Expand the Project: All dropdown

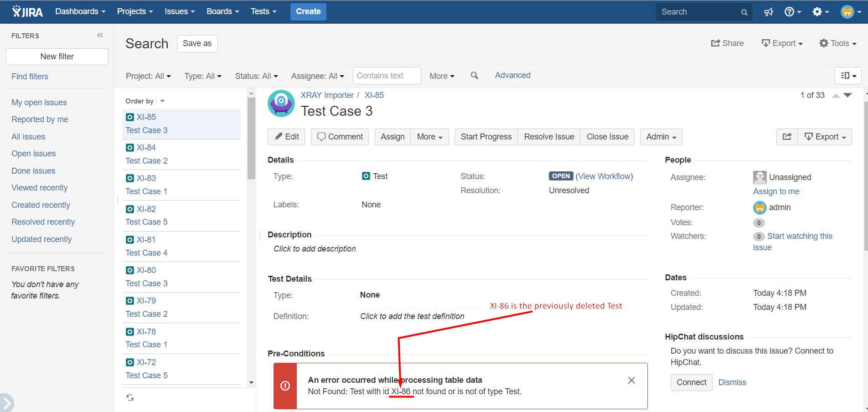pyautogui.click(x=148, y=76)
